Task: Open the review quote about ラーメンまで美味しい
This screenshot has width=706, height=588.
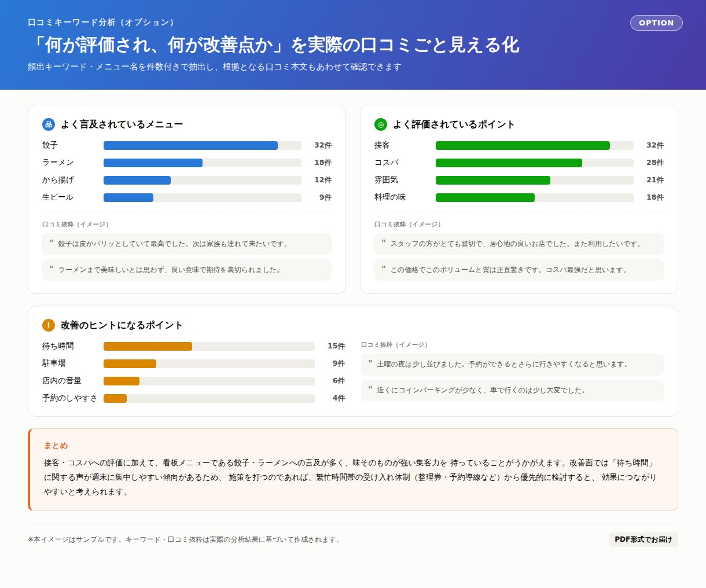Action: coord(187,270)
